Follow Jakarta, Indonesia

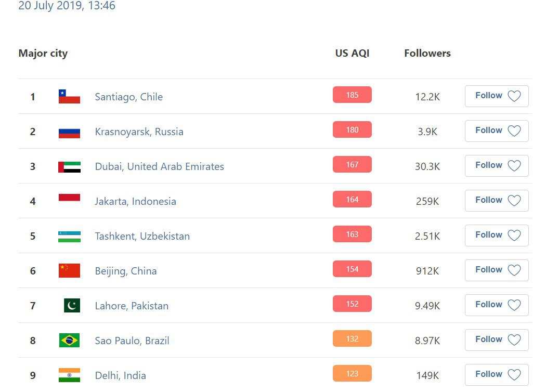click(496, 201)
